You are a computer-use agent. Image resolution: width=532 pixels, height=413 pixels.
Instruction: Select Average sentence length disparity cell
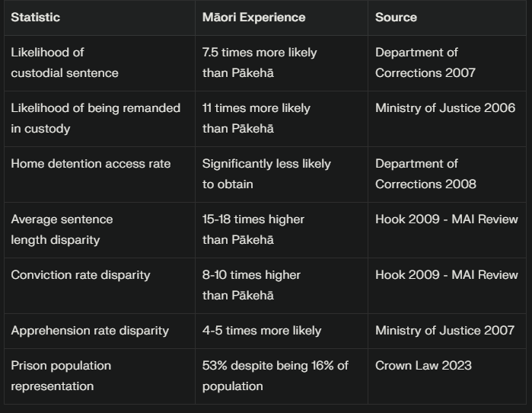pyautogui.click(x=62, y=229)
